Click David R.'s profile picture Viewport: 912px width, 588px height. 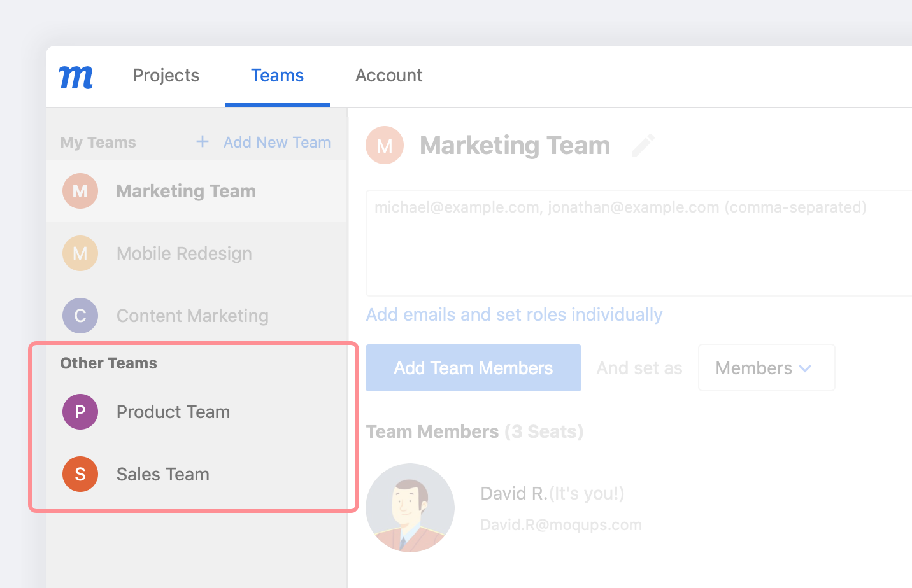pyautogui.click(x=410, y=507)
